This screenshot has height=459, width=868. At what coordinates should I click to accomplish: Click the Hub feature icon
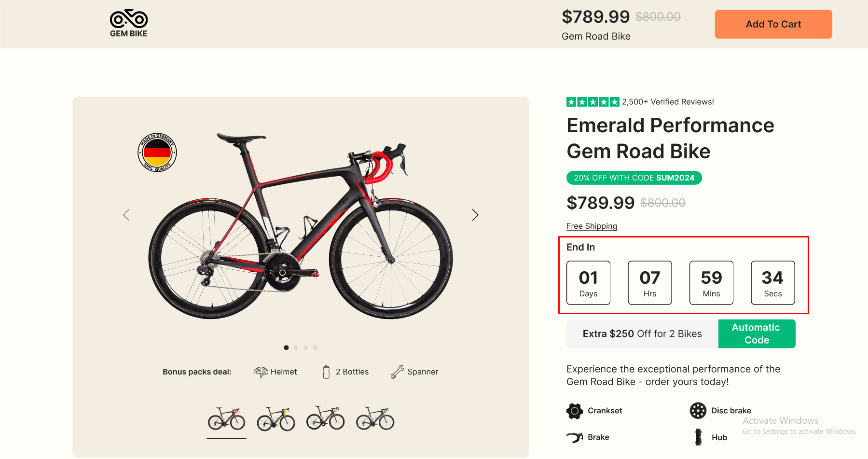click(698, 437)
